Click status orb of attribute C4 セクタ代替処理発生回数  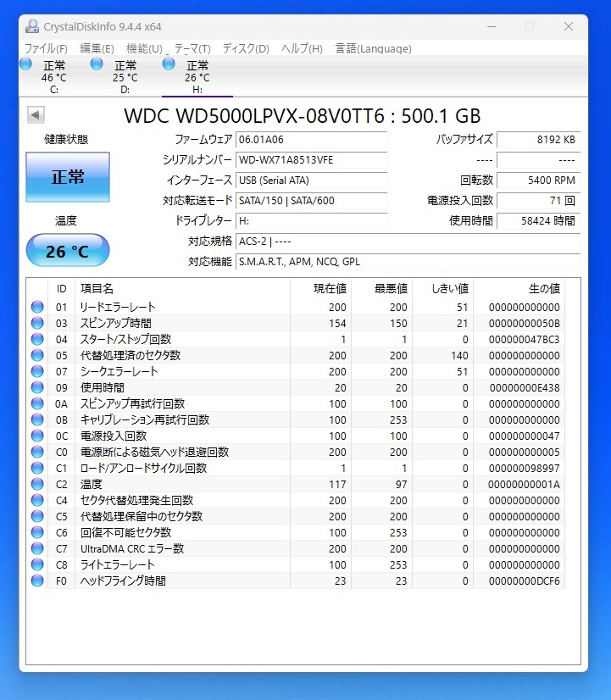pos(37,500)
